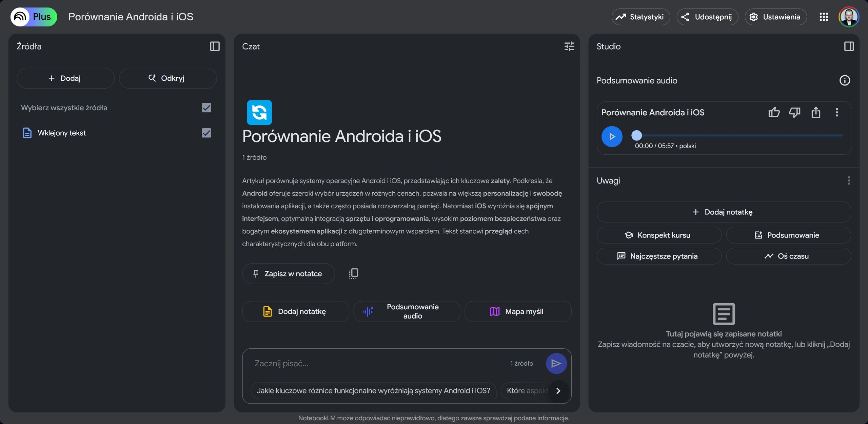Click the Udostępnij share button
868x424 pixels.
707,17
